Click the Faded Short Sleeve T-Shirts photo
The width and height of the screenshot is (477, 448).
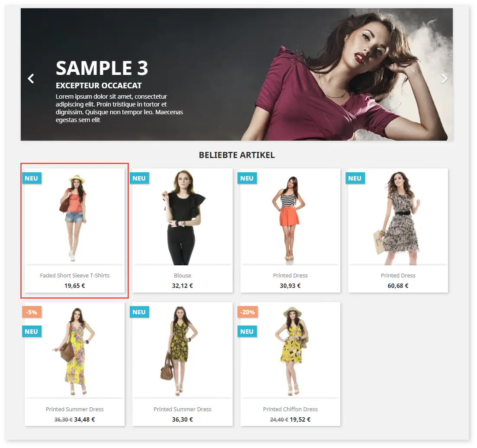click(75, 216)
